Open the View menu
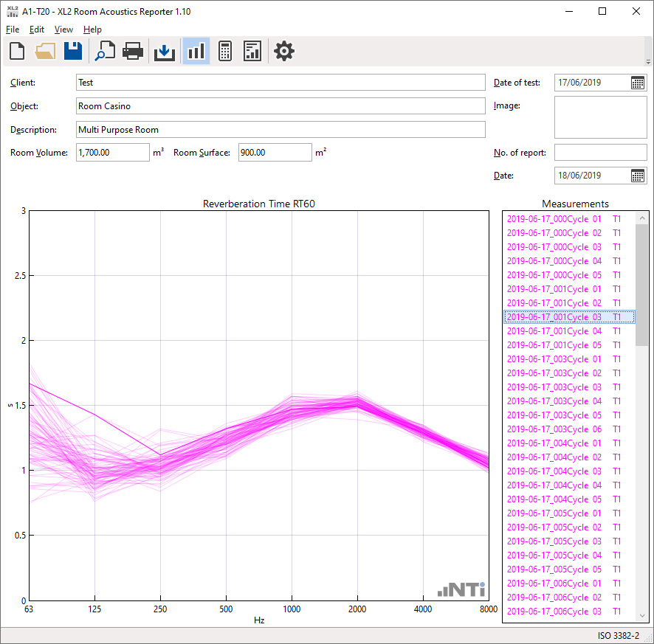This screenshot has width=654, height=644. tap(63, 30)
